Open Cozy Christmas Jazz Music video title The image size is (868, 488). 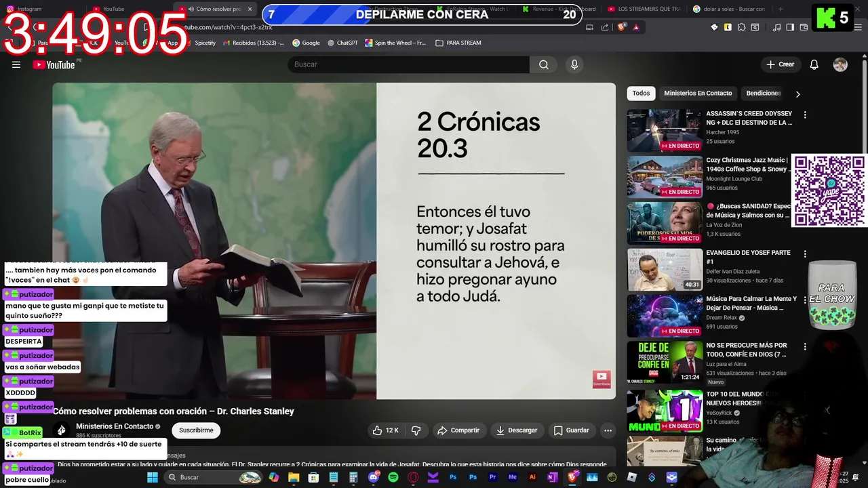point(747,165)
